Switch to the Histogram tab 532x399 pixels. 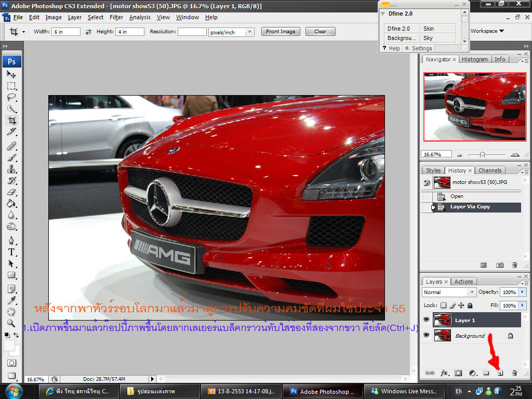coord(474,59)
